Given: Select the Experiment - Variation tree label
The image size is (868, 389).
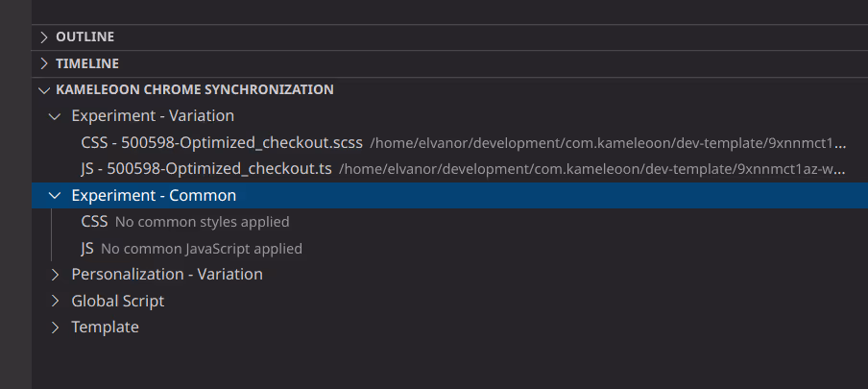Looking at the screenshot, I should (x=153, y=116).
